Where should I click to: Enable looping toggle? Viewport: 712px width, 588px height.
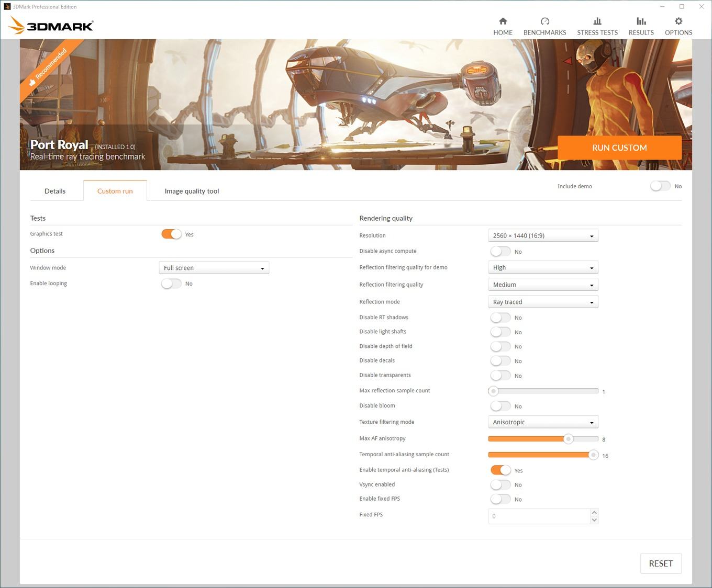pos(171,284)
